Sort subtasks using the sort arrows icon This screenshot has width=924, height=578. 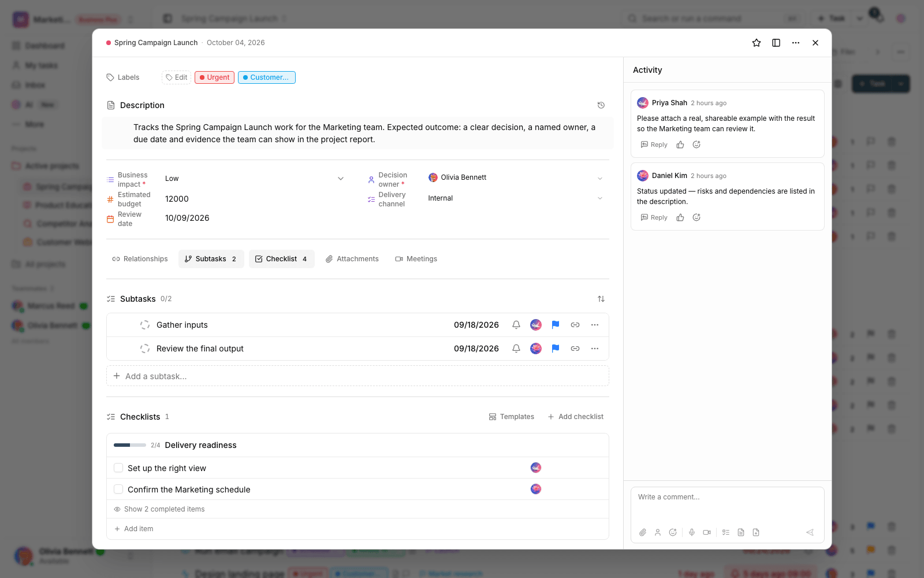[601, 299]
